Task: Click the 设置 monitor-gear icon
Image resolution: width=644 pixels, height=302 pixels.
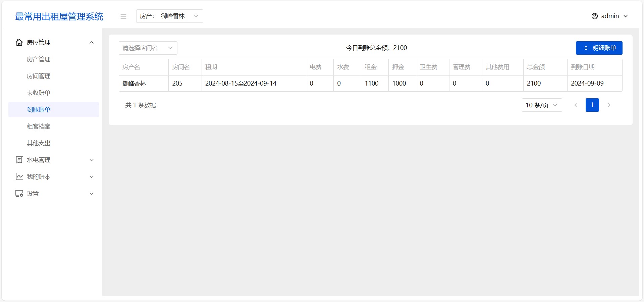Action: (x=19, y=194)
